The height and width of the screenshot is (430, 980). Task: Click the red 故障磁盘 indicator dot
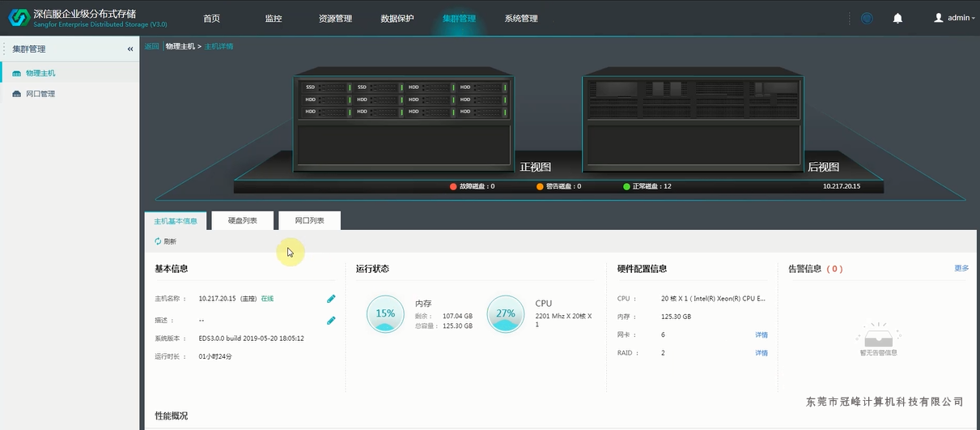pos(453,186)
